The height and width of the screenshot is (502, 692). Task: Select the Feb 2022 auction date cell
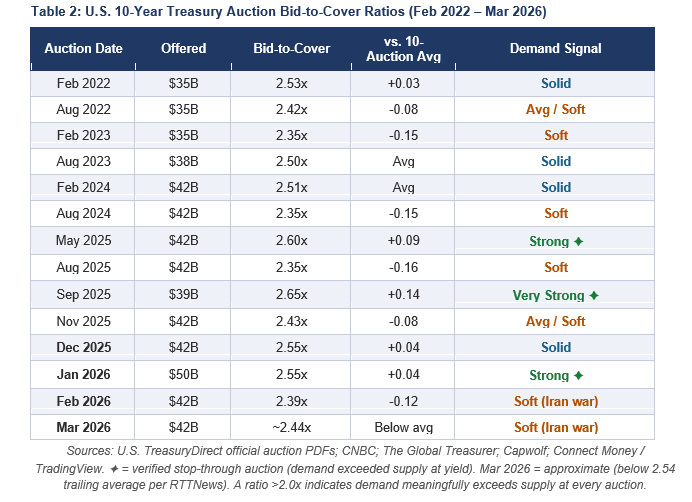82,83
